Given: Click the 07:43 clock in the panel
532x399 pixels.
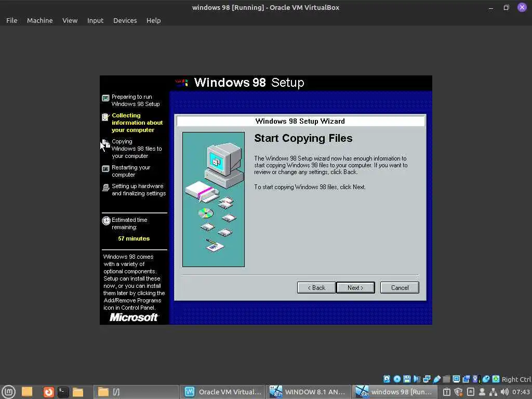Looking at the screenshot, I should [521, 392].
